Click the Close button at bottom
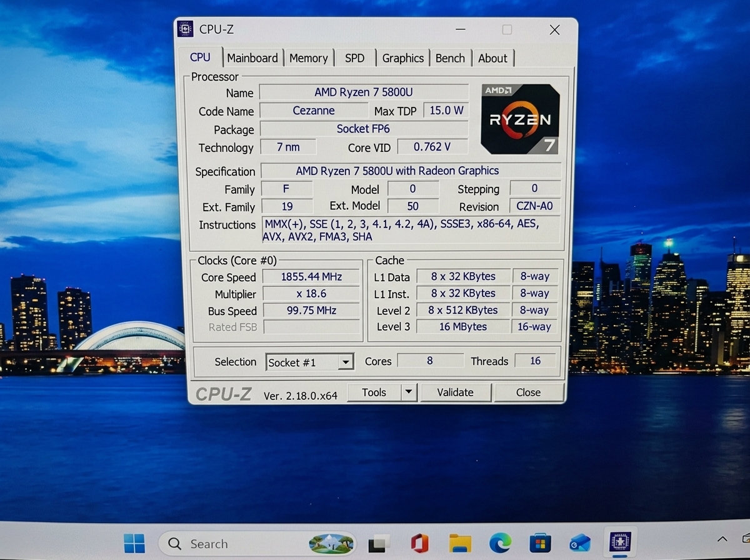Viewport: 750px width, 560px height. click(528, 392)
